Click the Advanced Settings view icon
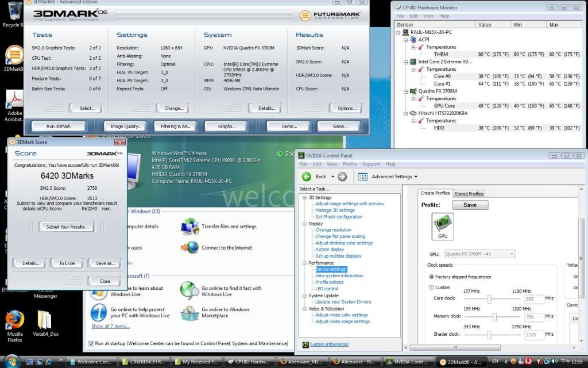Viewport: 588px width, 368px height. [x=362, y=177]
